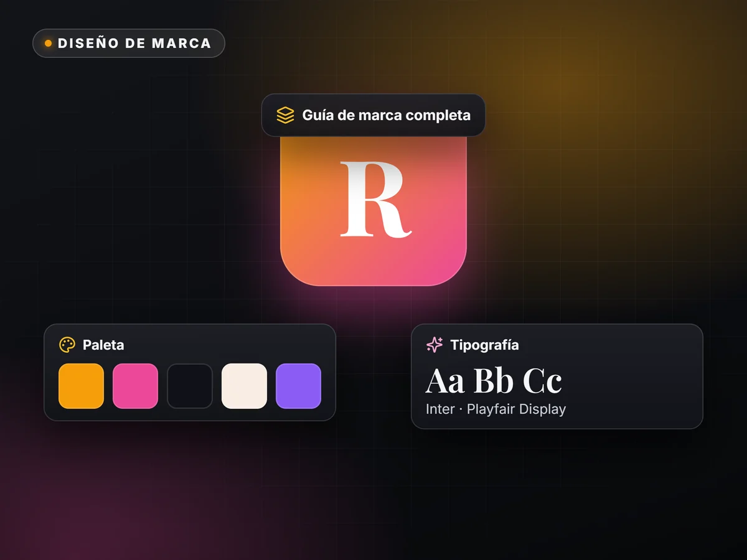Select the purple color swatch
Image resolution: width=747 pixels, height=560 pixels.
click(298, 386)
